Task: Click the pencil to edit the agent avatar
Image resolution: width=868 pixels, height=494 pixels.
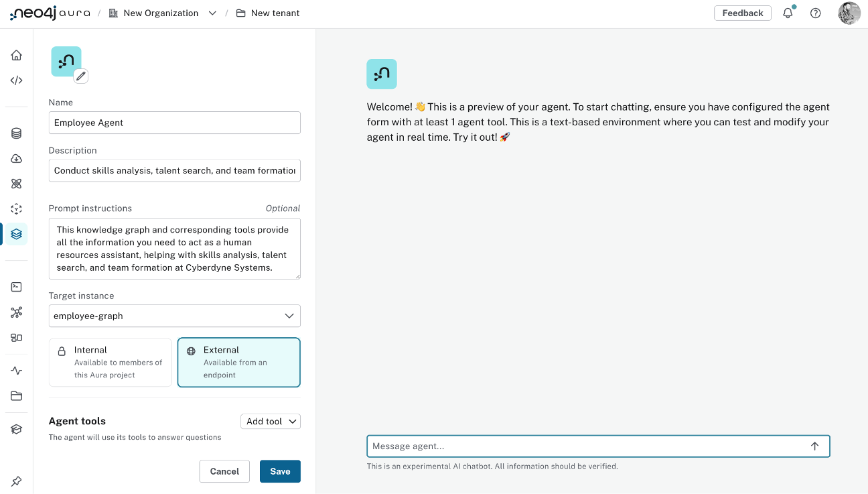Action: [x=80, y=76]
